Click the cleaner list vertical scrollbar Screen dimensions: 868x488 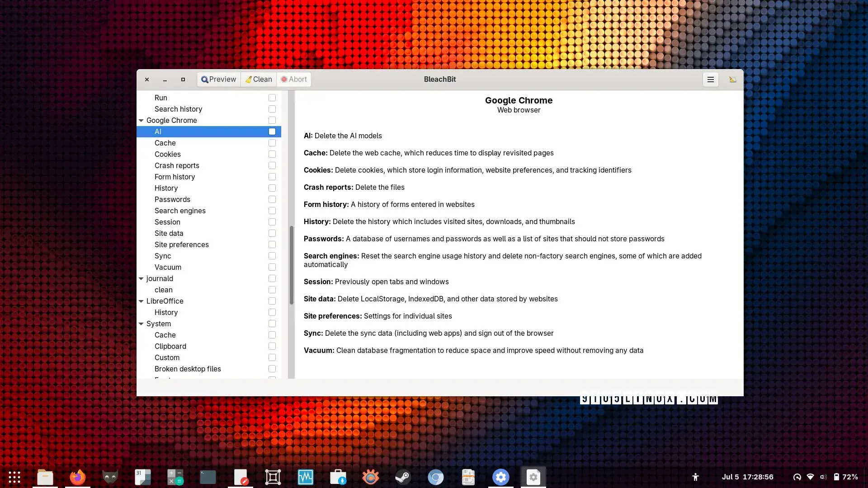tap(292, 265)
